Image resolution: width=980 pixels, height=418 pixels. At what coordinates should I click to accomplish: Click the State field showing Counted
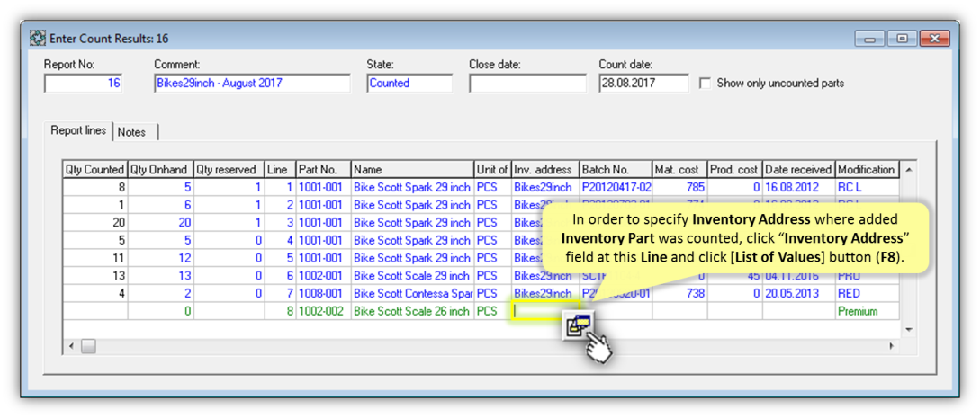[410, 83]
